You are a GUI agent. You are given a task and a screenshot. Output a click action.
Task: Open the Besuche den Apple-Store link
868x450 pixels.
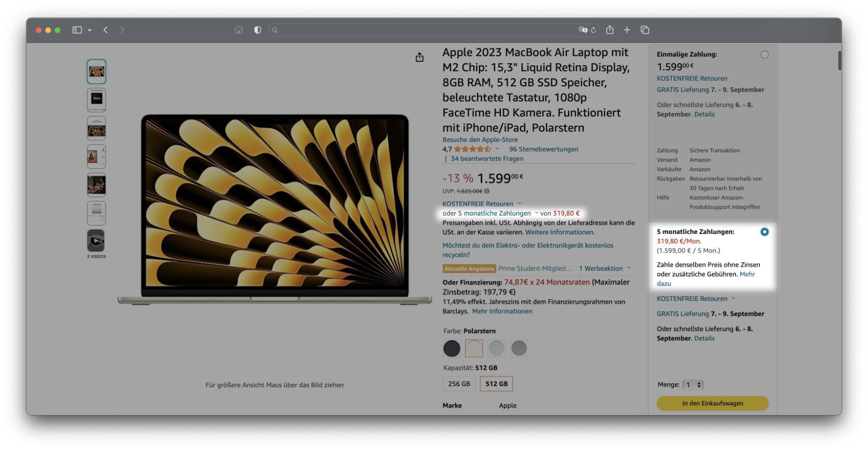click(480, 140)
